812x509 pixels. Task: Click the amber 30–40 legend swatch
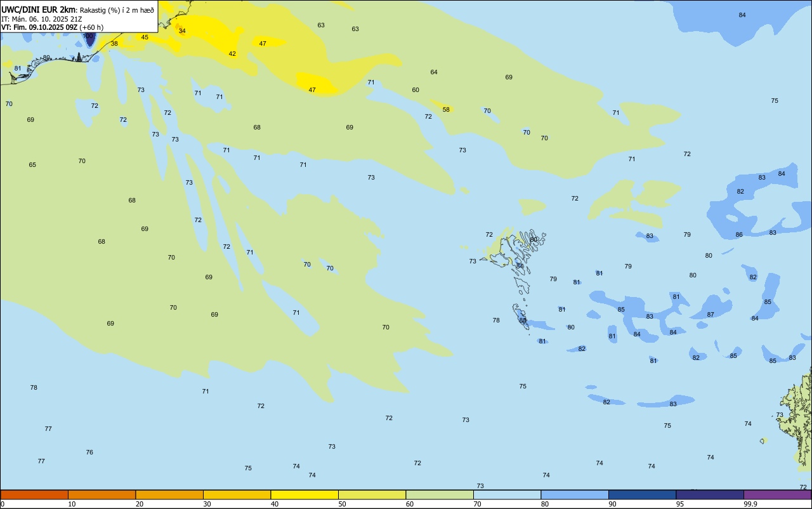pyautogui.click(x=237, y=494)
